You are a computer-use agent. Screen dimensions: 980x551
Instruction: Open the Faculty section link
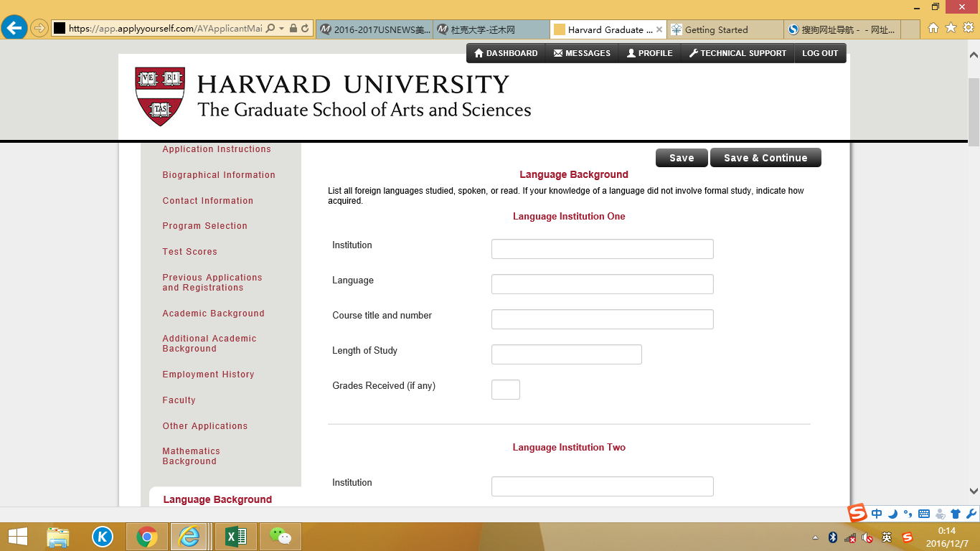pyautogui.click(x=179, y=400)
